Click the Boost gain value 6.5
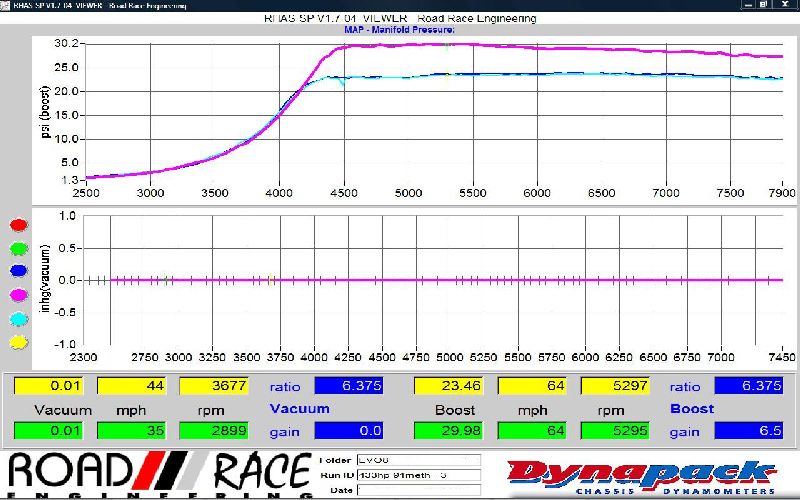The height and width of the screenshot is (500, 800). 748,430
